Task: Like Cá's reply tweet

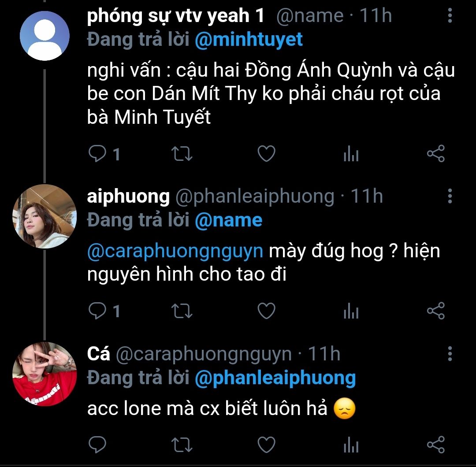Action: pyautogui.click(x=266, y=445)
